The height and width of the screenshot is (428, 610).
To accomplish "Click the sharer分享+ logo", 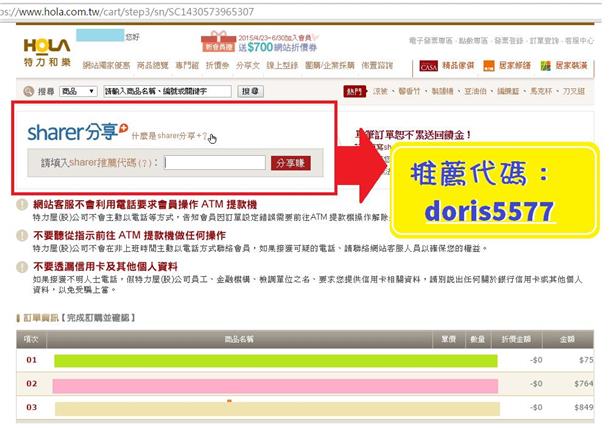I will (77, 132).
